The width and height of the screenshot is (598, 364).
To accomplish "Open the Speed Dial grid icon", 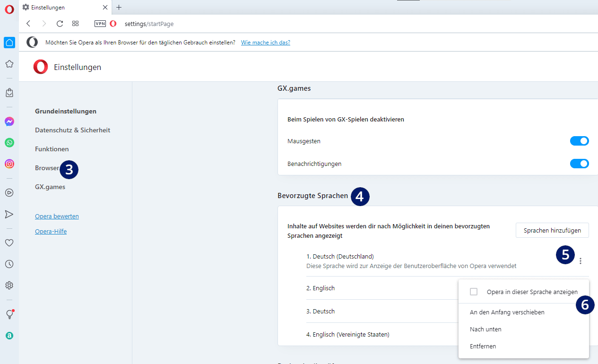I will coord(75,23).
